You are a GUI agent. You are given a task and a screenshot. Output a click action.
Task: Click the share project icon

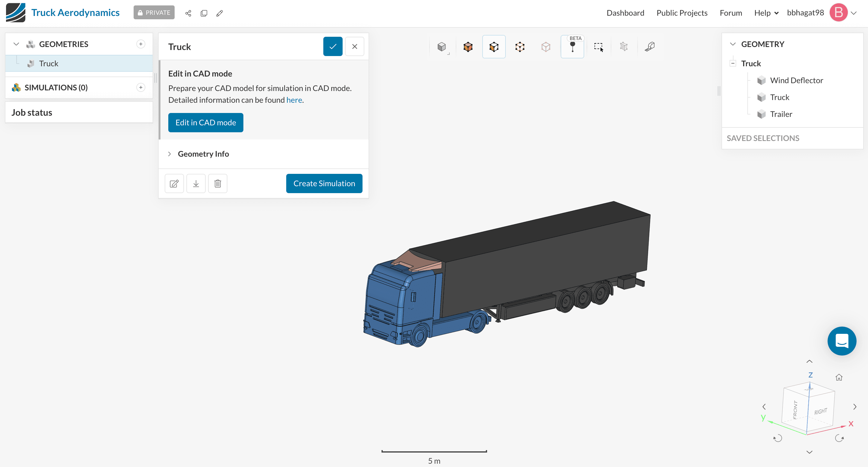pos(188,13)
